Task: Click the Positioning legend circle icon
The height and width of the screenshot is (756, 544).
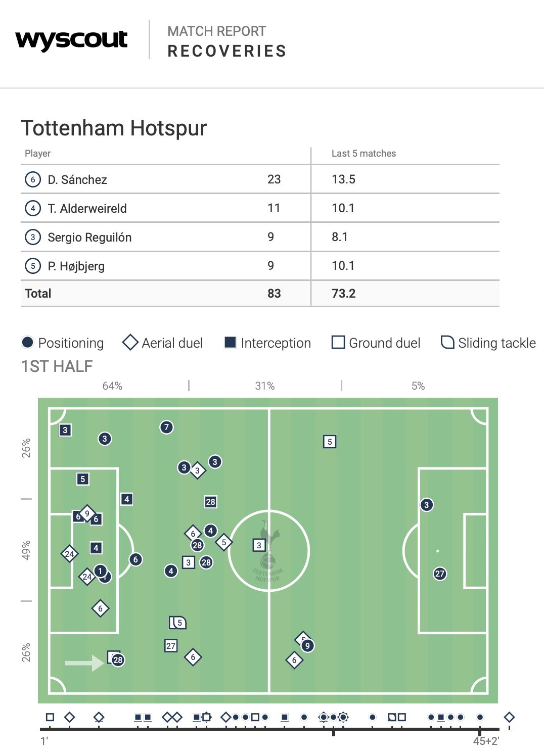Action: (28, 343)
